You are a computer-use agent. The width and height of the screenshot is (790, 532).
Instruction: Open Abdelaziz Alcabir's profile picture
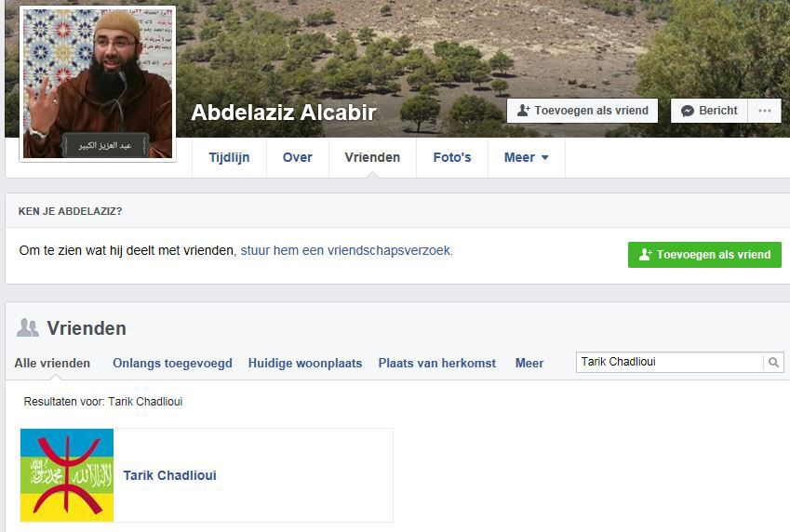click(98, 84)
